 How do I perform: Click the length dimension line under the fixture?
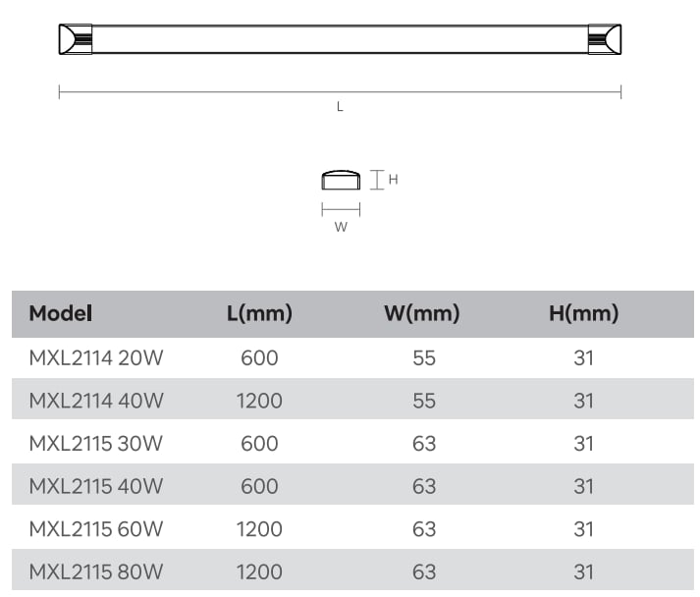click(x=340, y=92)
